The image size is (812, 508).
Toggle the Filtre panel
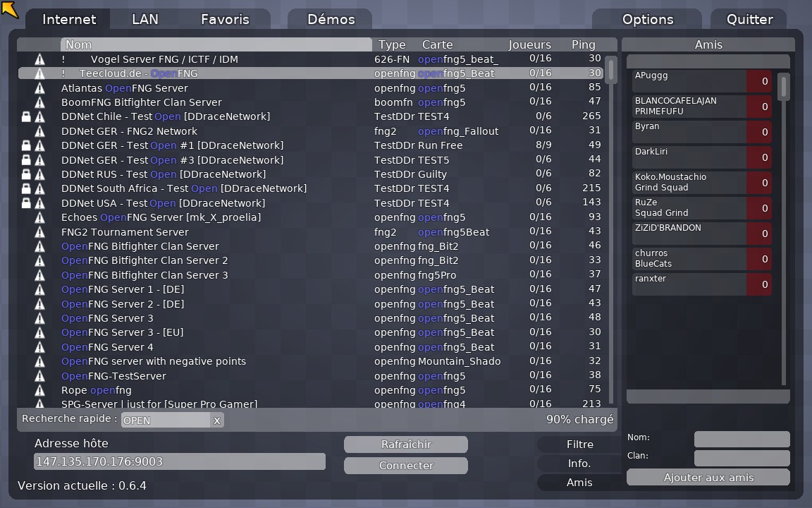point(579,445)
